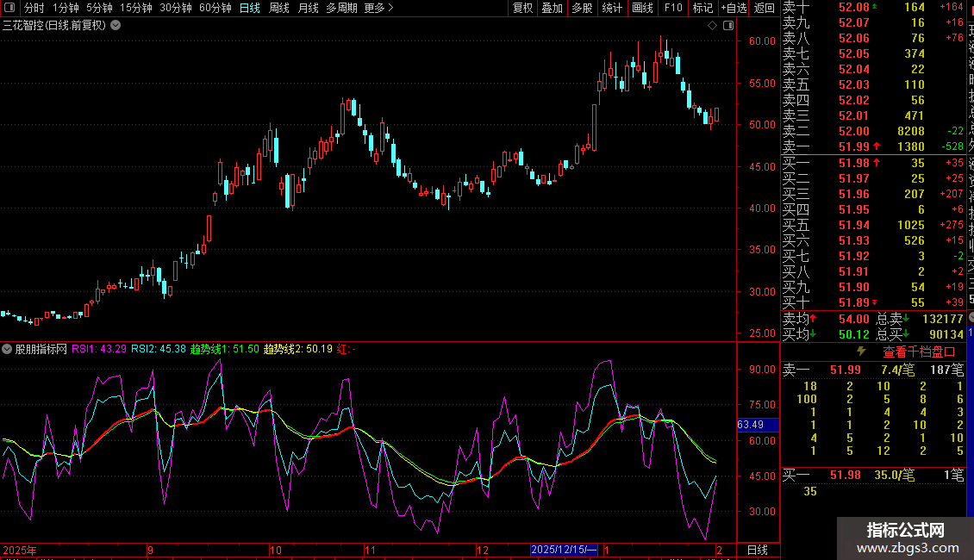The width and height of the screenshot is (974, 560).
Task: Click the 11 month marker on timeline
Action: coord(370,550)
